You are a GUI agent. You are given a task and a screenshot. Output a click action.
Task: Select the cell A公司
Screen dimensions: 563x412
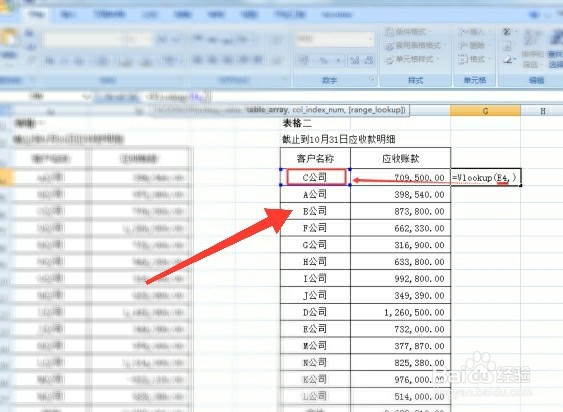pos(315,194)
